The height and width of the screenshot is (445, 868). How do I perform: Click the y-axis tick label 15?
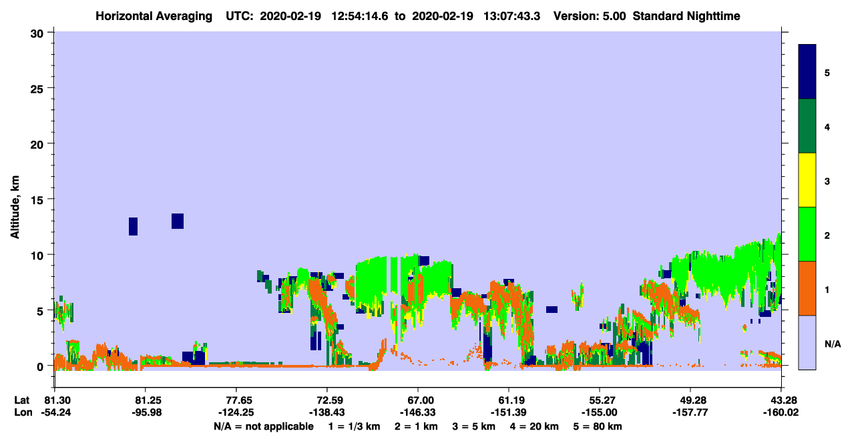[39, 199]
